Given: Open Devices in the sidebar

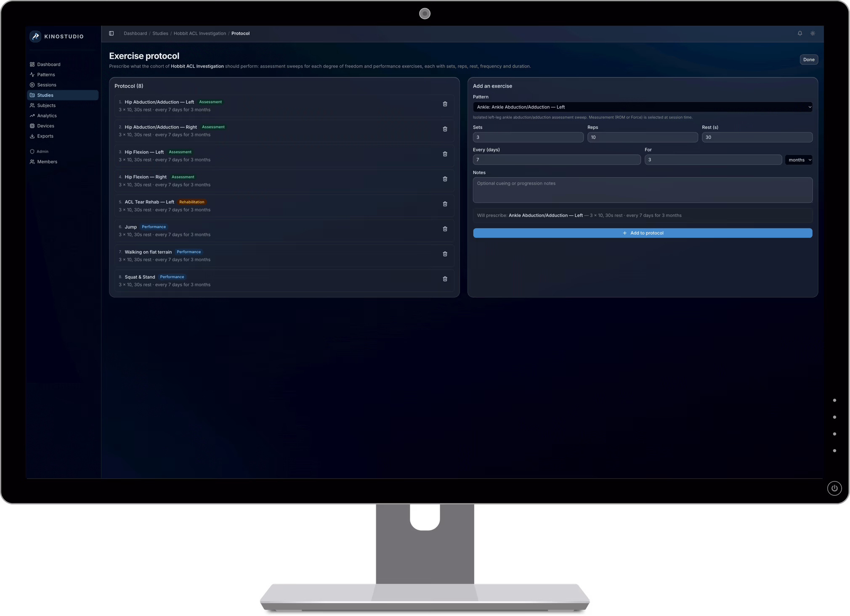Looking at the screenshot, I should click(x=63, y=126).
